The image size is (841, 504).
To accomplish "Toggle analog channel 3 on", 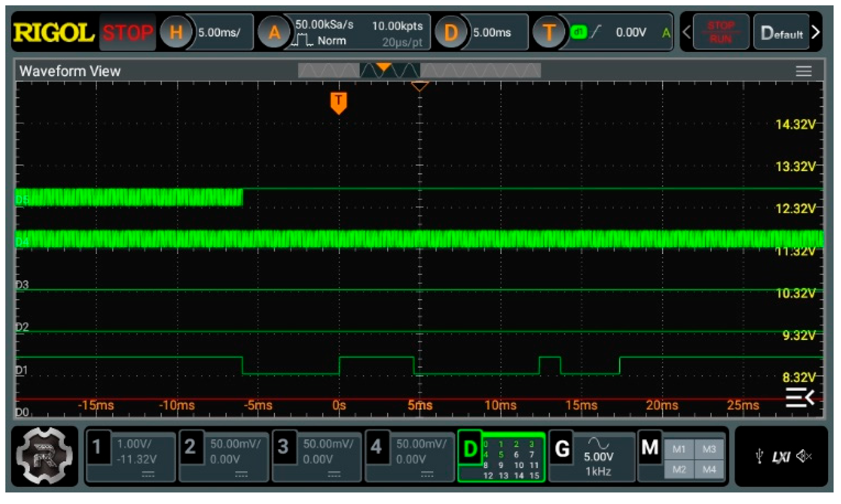I will [284, 447].
